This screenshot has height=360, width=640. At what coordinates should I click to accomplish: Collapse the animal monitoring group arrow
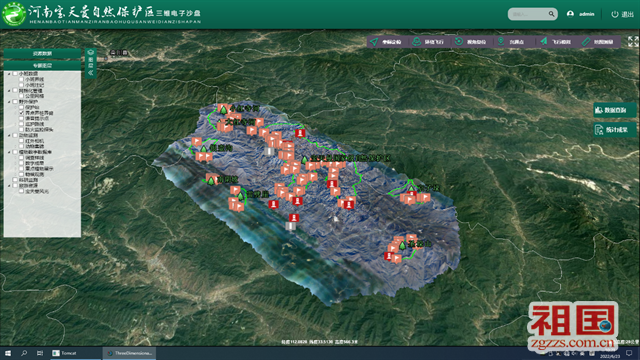tap(9, 136)
